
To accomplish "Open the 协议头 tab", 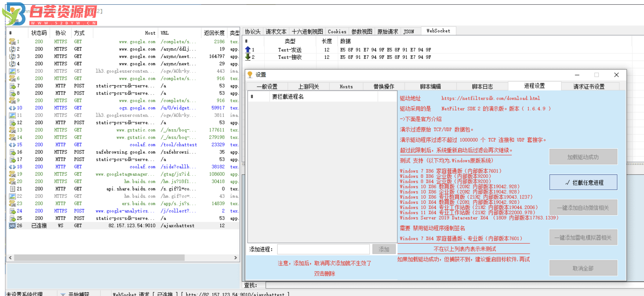I will point(253,32).
